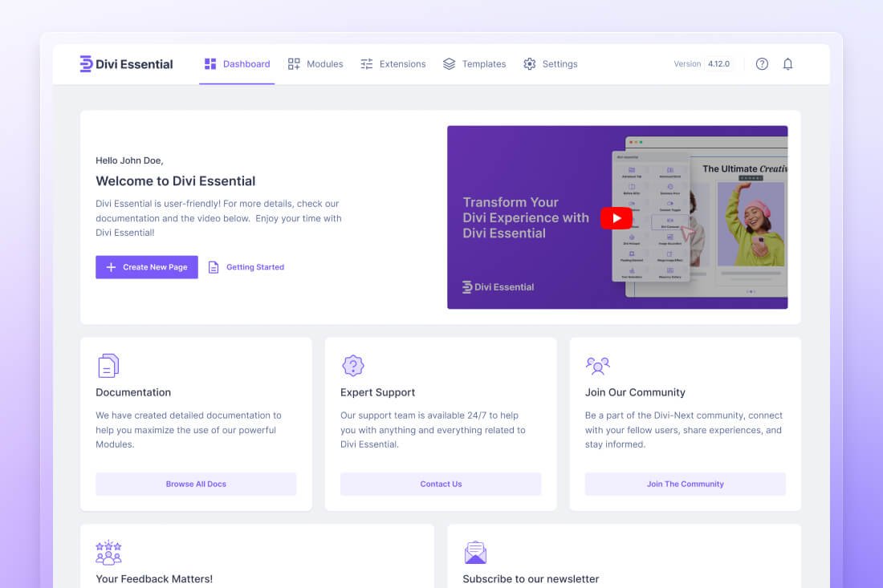The width and height of the screenshot is (883, 588).
Task: Click the Templates stacked-layers icon
Action: [x=448, y=63]
